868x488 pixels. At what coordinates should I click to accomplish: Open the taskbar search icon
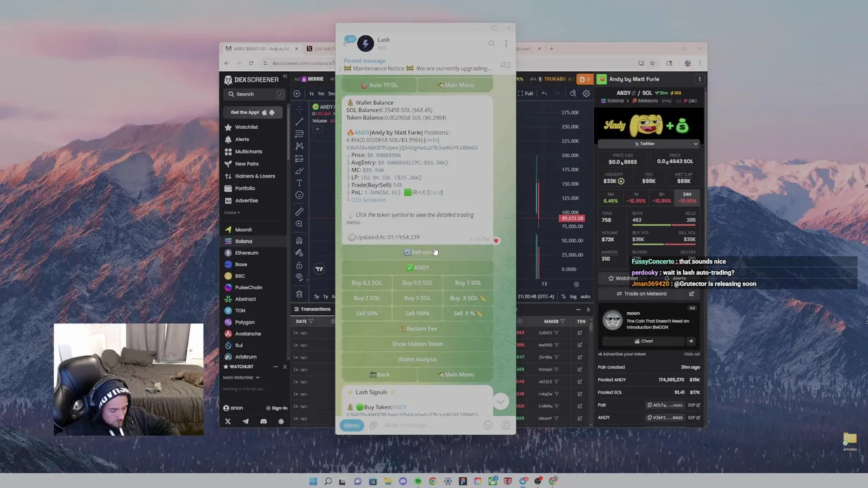point(328,481)
